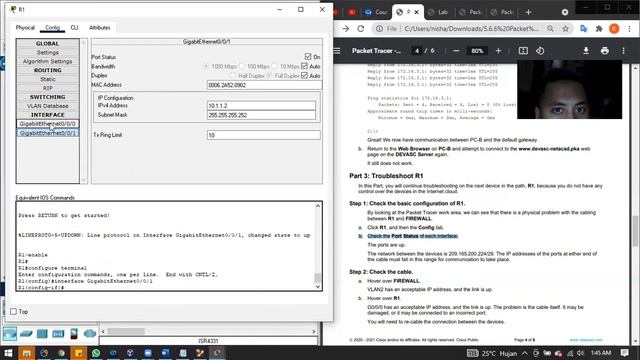Select the 1000 Mbps bandwidth radio button
This screenshot has height=360, width=640.
(x=206, y=66)
